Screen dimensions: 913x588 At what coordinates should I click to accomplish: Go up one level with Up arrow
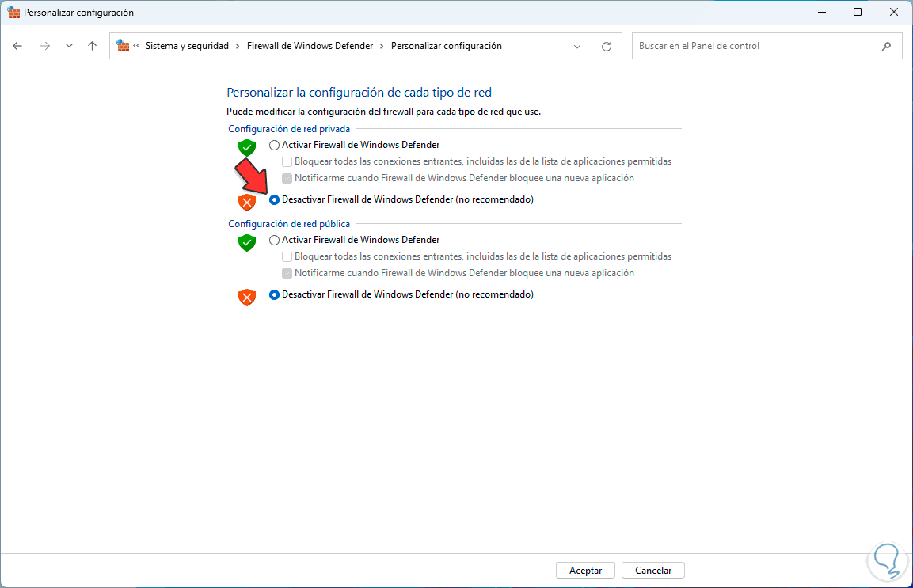click(92, 46)
